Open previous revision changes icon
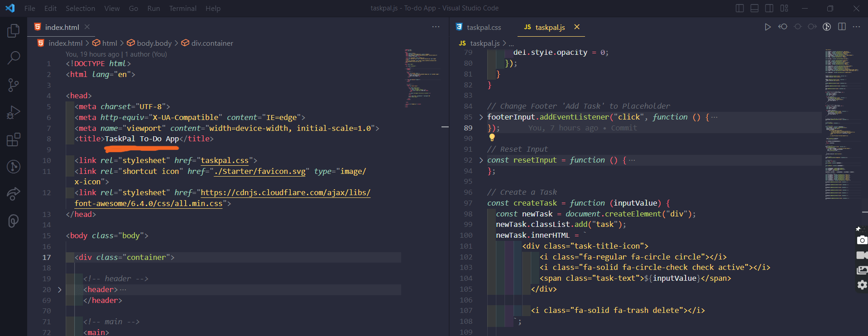Screen dimensions: 868x336 tap(782, 27)
